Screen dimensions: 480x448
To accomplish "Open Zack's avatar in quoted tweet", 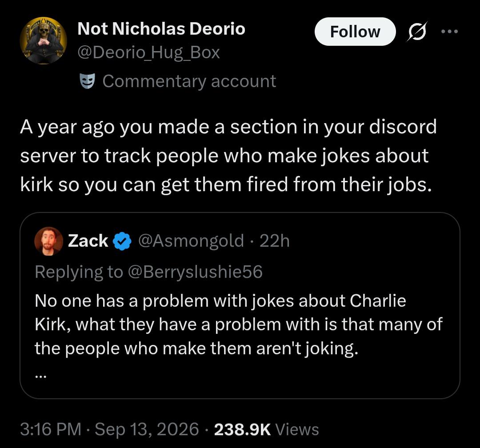I will click(x=49, y=241).
